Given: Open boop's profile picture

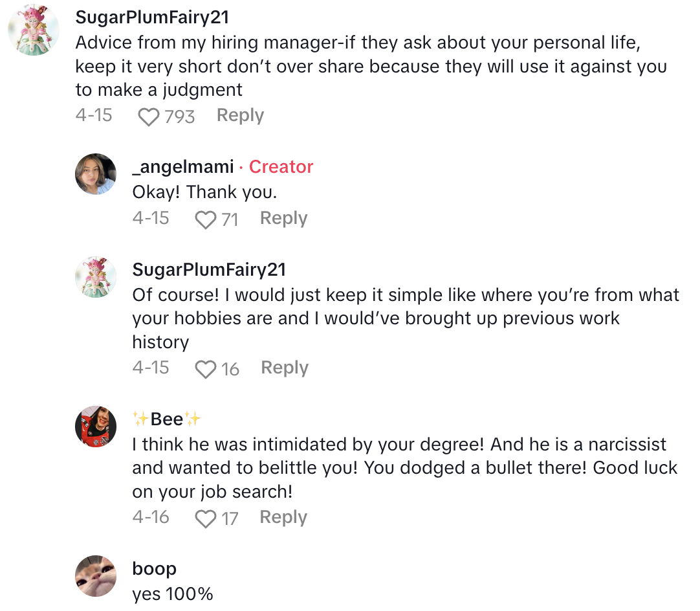Looking at the screenshot, I should pos(96,576).
